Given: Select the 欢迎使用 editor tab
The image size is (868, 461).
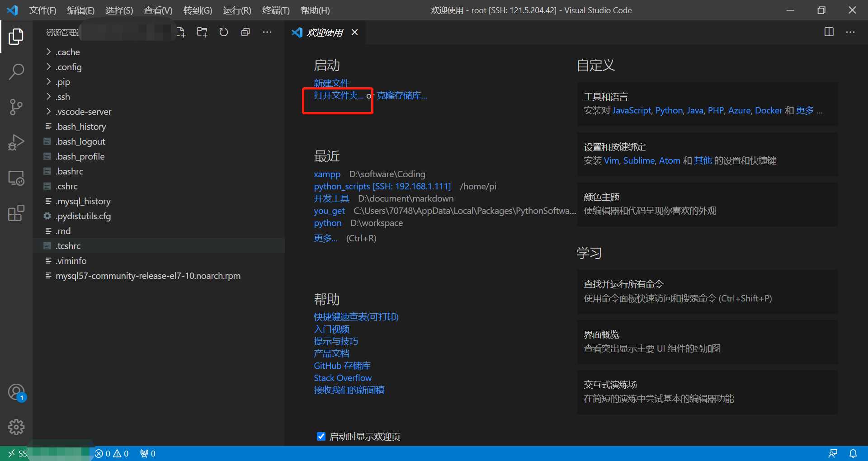Looking at the screenshot, I should pos(325,32).
